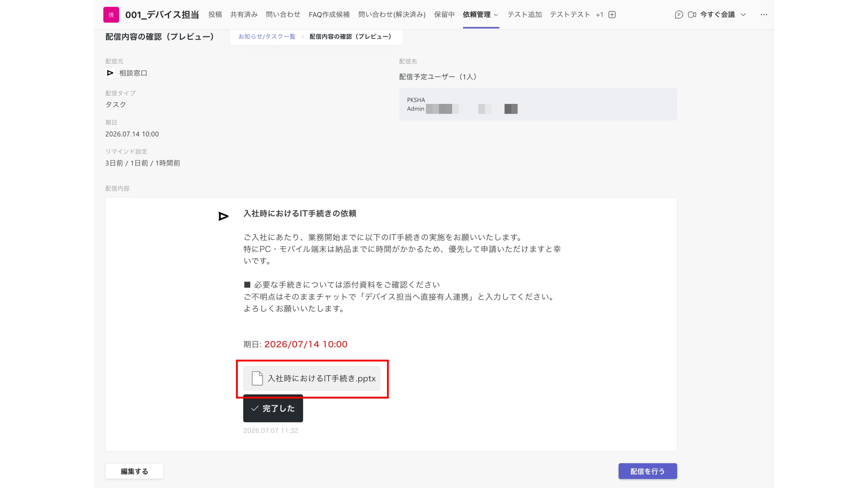Click the pink team avatar icon
The image size is (868, 488).
pyautogui.click(x=111, y=15)
